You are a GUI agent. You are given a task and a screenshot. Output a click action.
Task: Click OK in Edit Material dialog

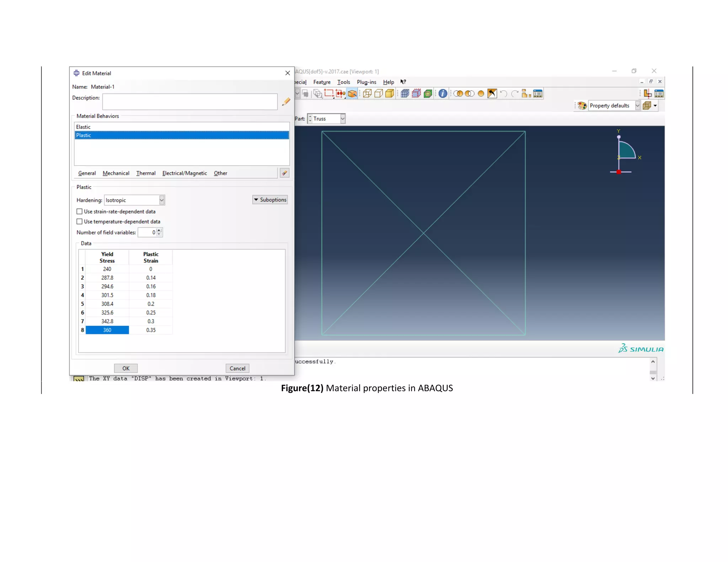point(126,368)
